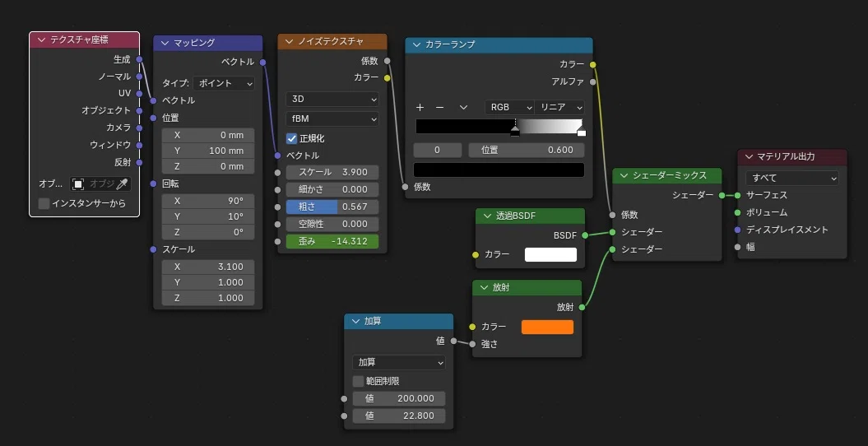Viewport: 868px width, 446px height.
Task: Click the スケール field value 3.900
Action: pos(332,172)
